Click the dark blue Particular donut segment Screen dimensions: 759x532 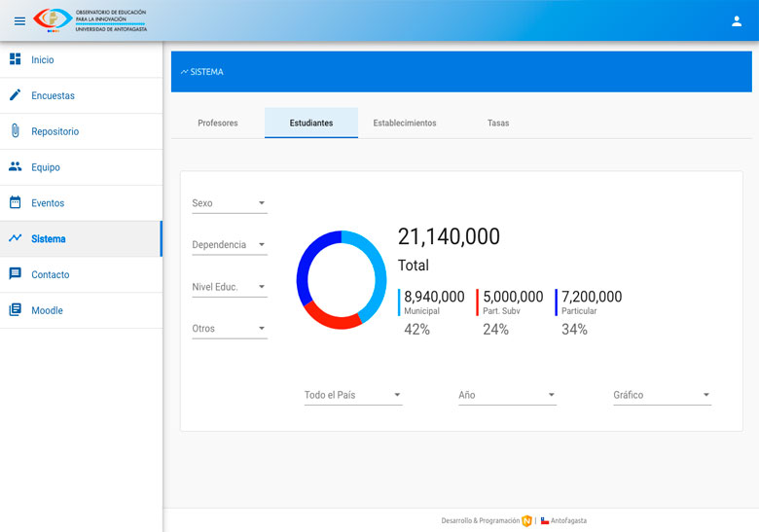(x=306, y=262)
